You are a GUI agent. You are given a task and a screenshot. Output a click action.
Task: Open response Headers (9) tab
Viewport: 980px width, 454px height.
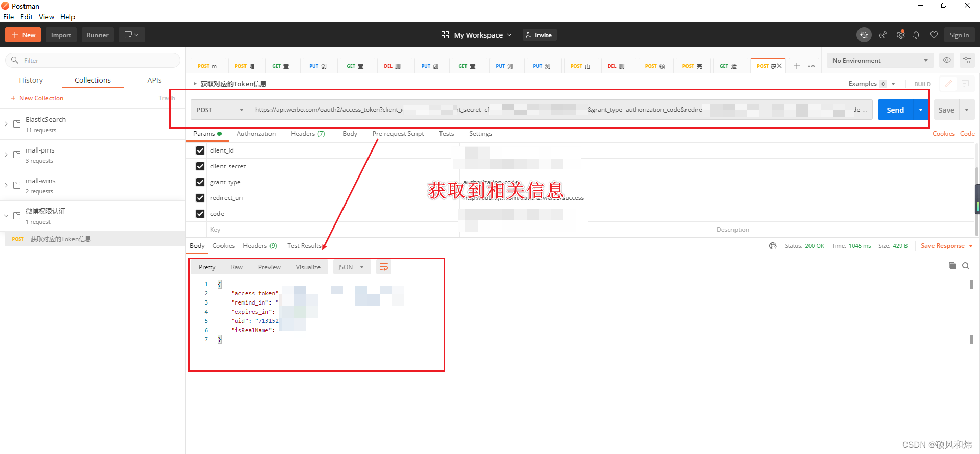click(260, 246)
